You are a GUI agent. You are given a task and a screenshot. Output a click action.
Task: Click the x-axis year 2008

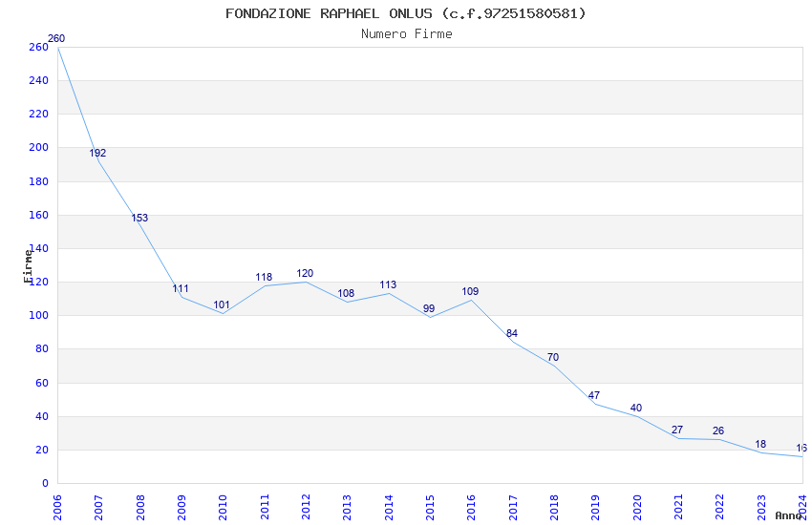pos(140,507)
